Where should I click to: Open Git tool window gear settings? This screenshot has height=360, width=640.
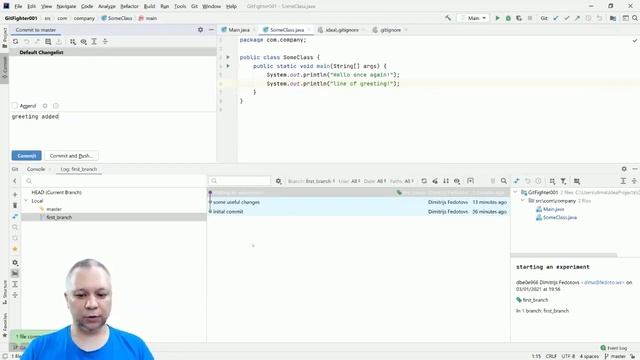click(x=624, y=169)
